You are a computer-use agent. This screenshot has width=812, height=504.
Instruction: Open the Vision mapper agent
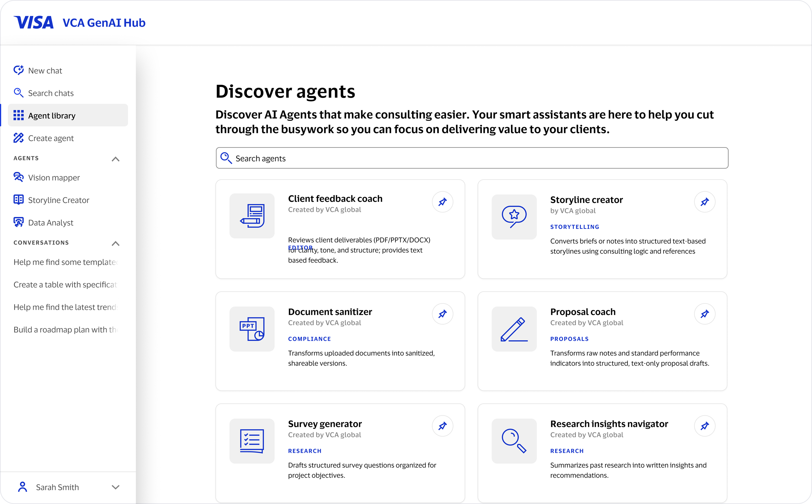(68, 177)
